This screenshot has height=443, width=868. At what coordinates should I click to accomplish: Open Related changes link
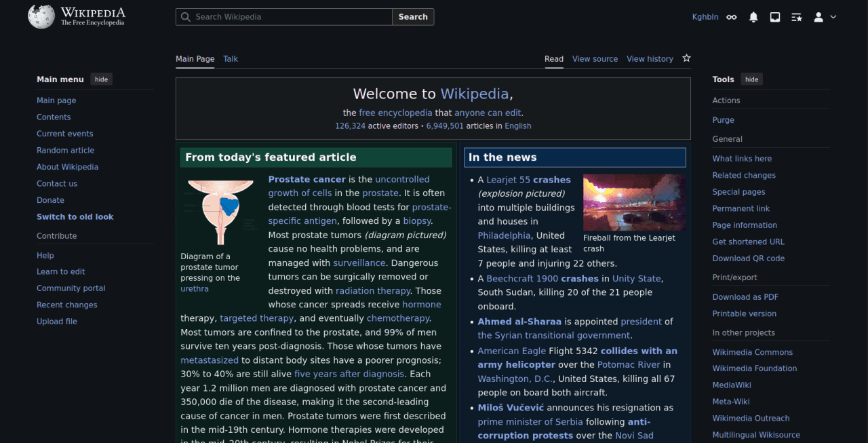(744, 175)
